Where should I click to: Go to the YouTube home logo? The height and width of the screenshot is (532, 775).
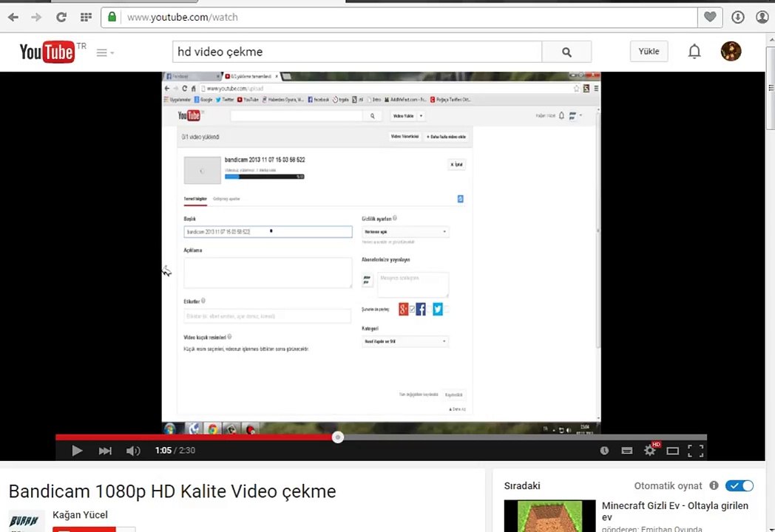point(47,52)
